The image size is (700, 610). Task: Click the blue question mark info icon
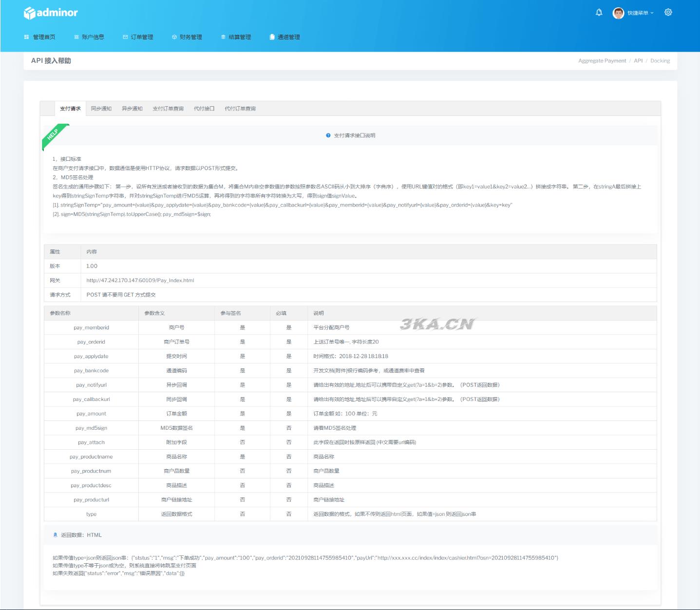pos(328,135)
